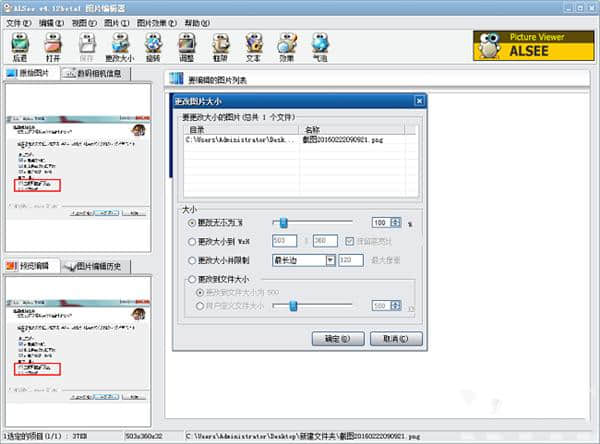Select the resize by percentage radio button
Image resolution: width=600 pixels, height=444 pixels.
click(x=192, y=223)
